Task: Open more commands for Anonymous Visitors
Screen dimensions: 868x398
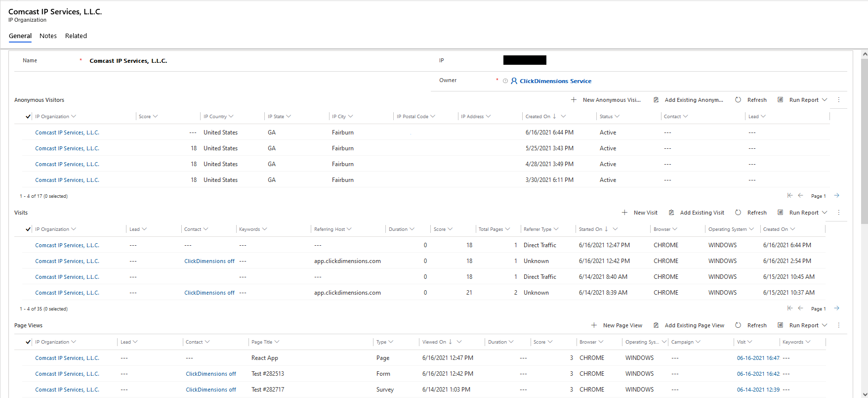Action: pos(839,100)
